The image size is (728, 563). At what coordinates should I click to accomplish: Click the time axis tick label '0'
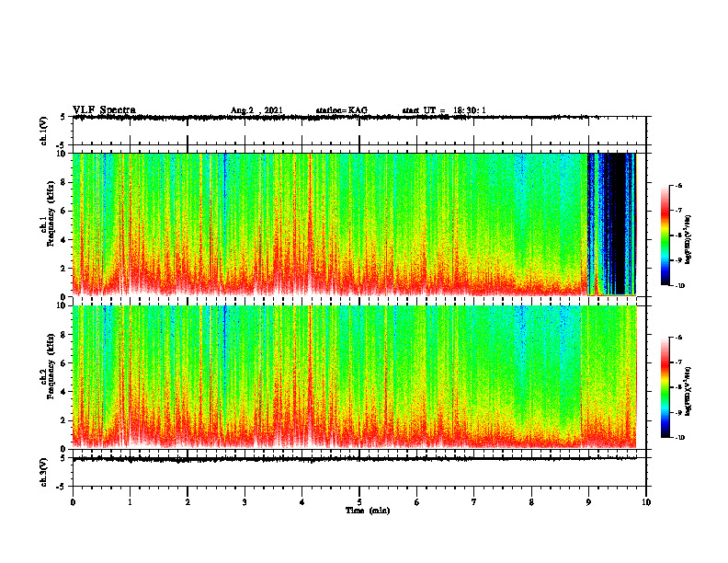73,502
